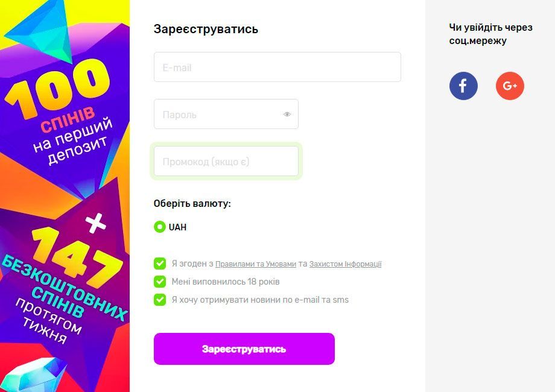Uncheck agreement with Правилами та Умовами

click(159, 264)
